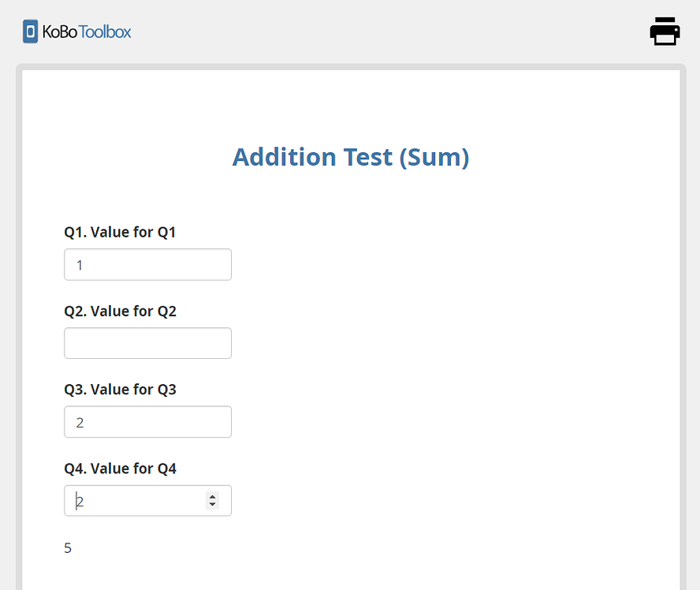This screenshot has width=700, height=590.
Task: Click the printer icon to print the form
Action: (665, 31)
